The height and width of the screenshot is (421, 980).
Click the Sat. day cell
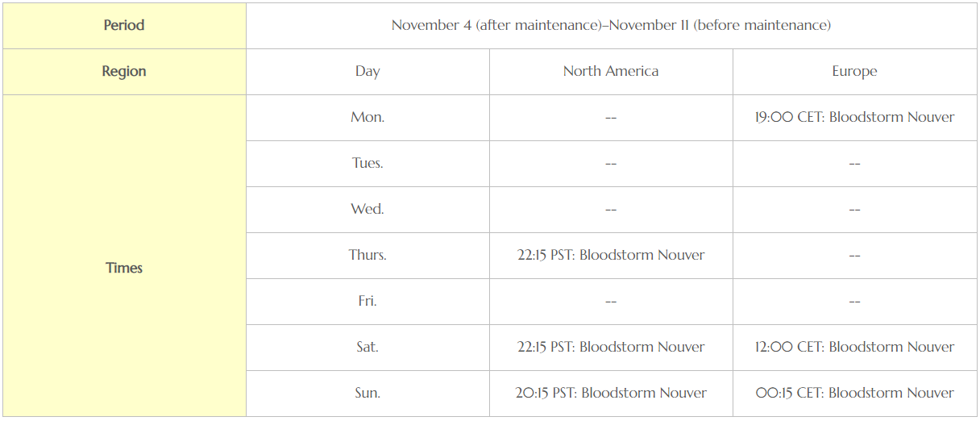(367, 348)
